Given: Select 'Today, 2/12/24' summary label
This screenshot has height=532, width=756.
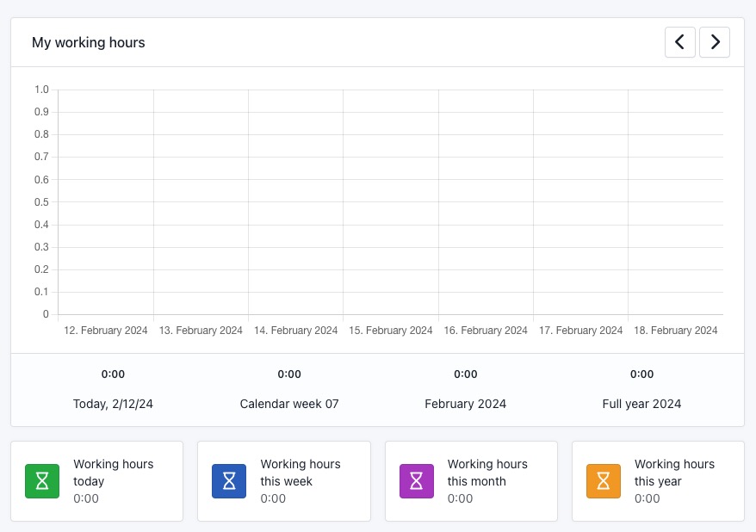Looking at the screenshot, I should (113, 404).
